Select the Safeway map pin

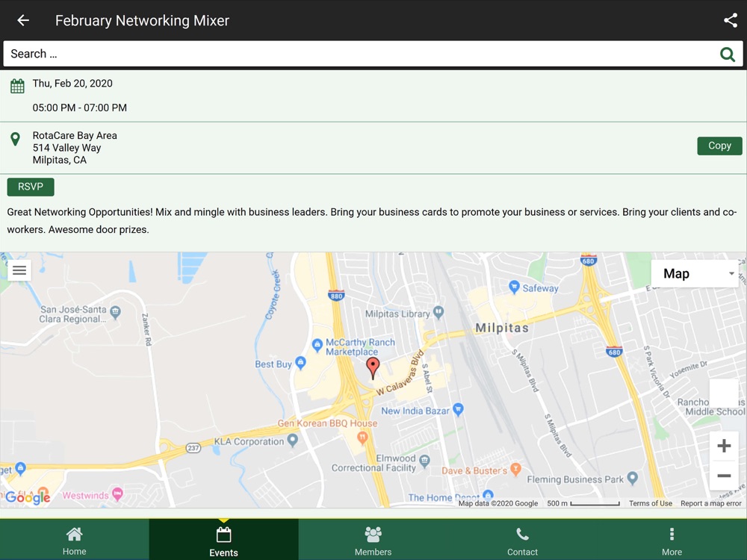tap(514, 287)
